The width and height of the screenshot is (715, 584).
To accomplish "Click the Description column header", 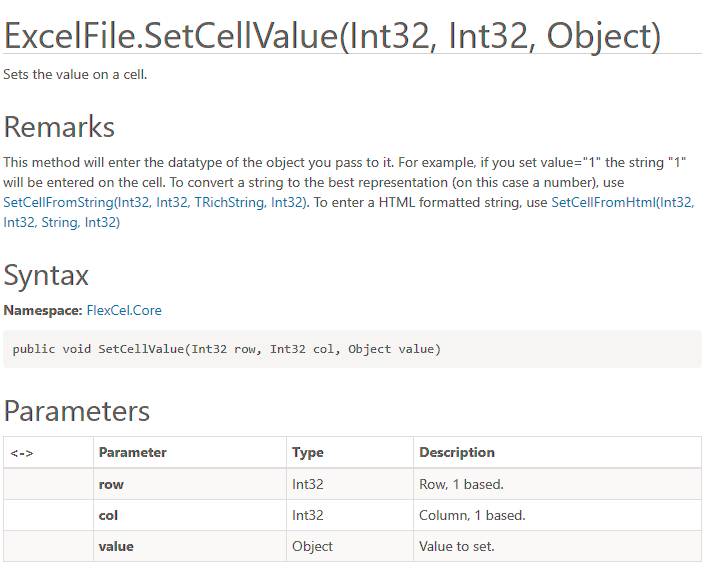I will point(457,452).
